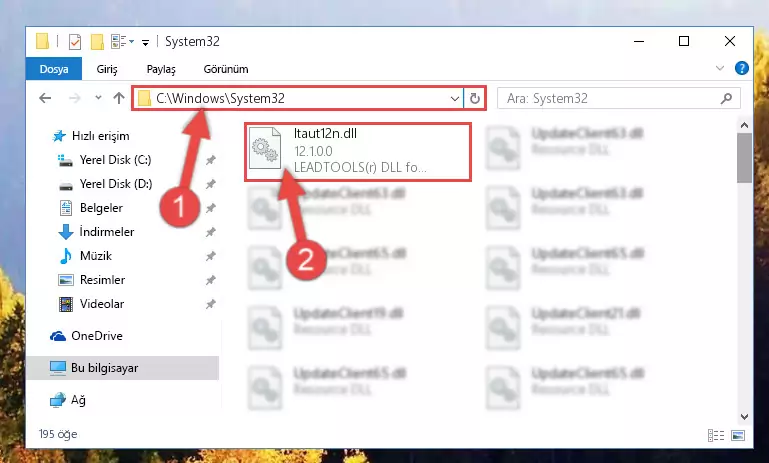Click the 12.1.0.0 version text
The image size is (769, 463).
(313, 151)
